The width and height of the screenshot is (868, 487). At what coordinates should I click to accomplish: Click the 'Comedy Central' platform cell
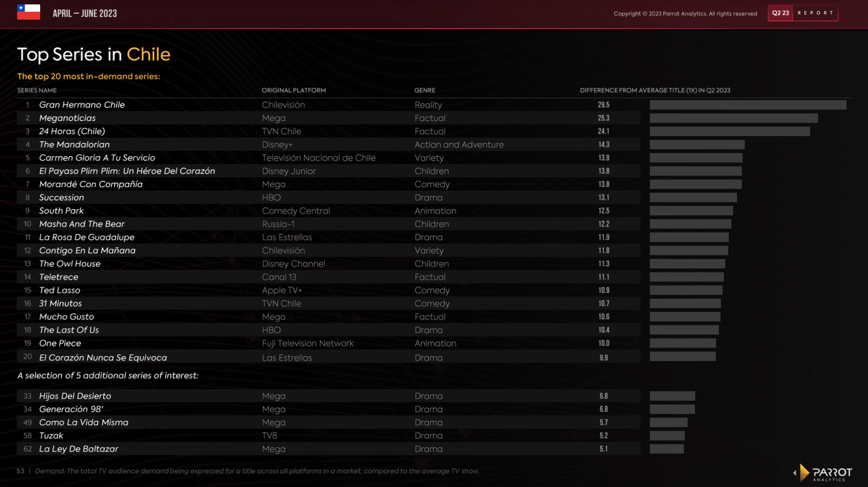(x=296, y=211)
